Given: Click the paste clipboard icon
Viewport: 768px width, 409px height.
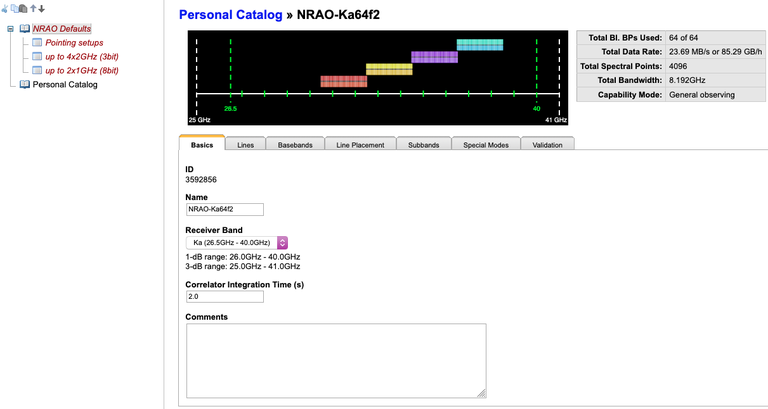Looking at the screenshot, I should pos(23,9).
